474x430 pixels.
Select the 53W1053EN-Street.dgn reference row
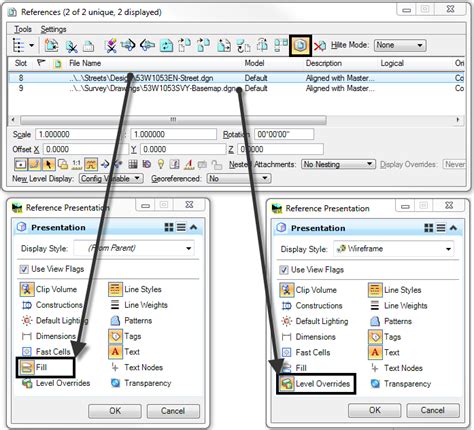click(x=237, y=78)
